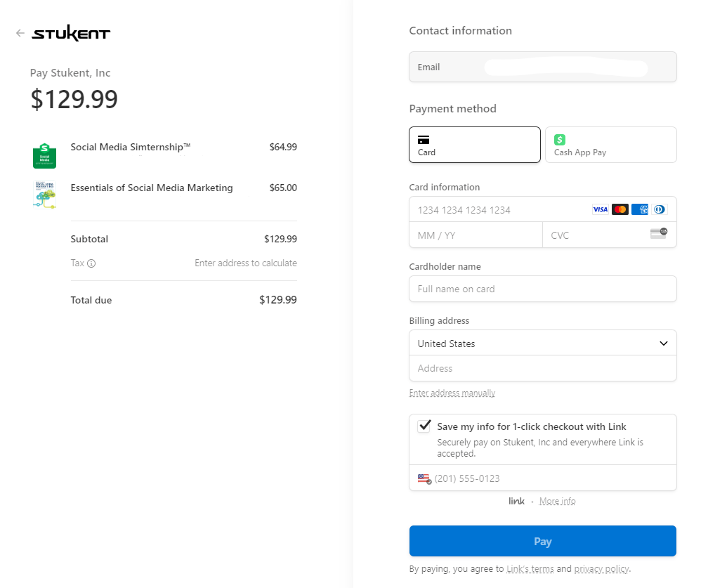Screen dimensions: 708x588
Task: Switch to Cash App Pay payment method
Action: click(610, 144)
